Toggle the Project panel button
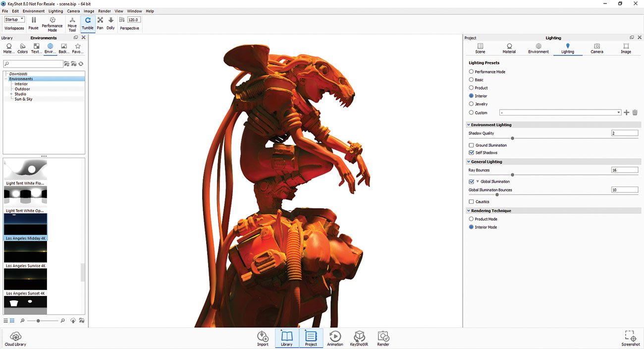 point(311,338)
